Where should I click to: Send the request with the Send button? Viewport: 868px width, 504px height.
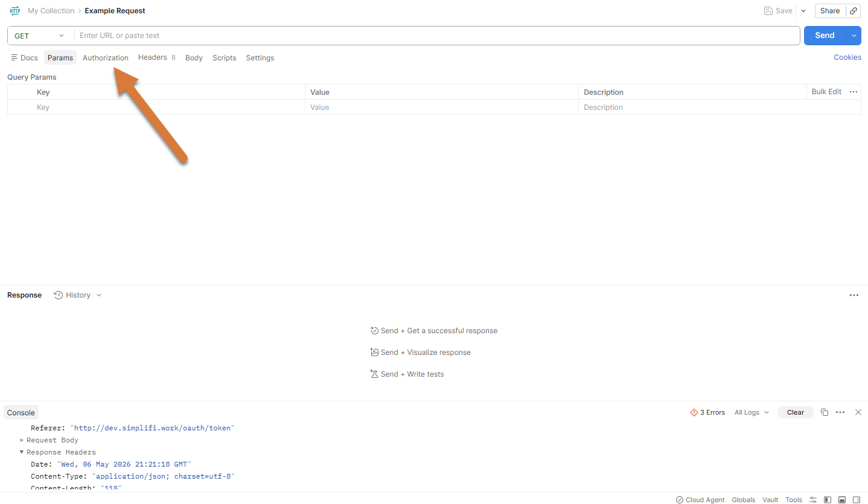coord(825,36)
